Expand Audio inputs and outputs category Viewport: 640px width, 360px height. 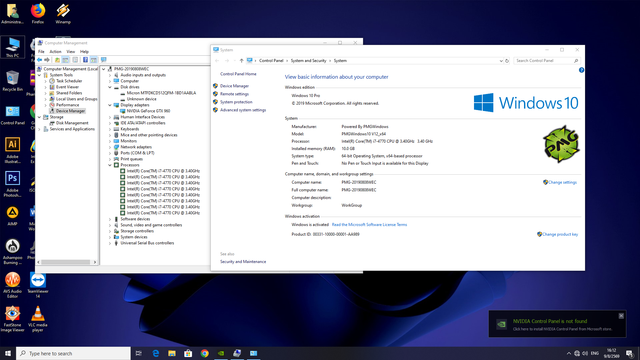110,75
